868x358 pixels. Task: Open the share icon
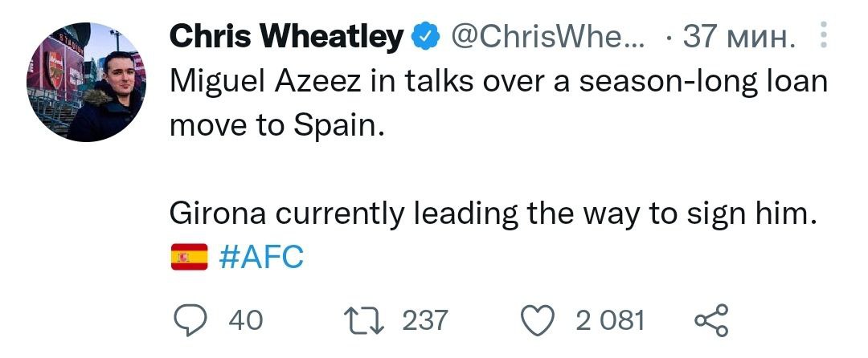click(x=711, y=321)
